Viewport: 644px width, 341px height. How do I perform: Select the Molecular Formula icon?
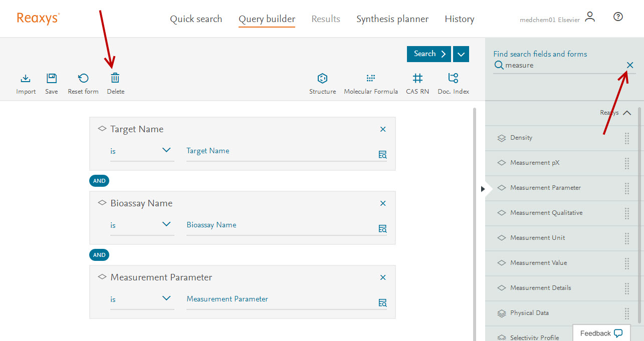pyautogui.click(x=371, y=79)
